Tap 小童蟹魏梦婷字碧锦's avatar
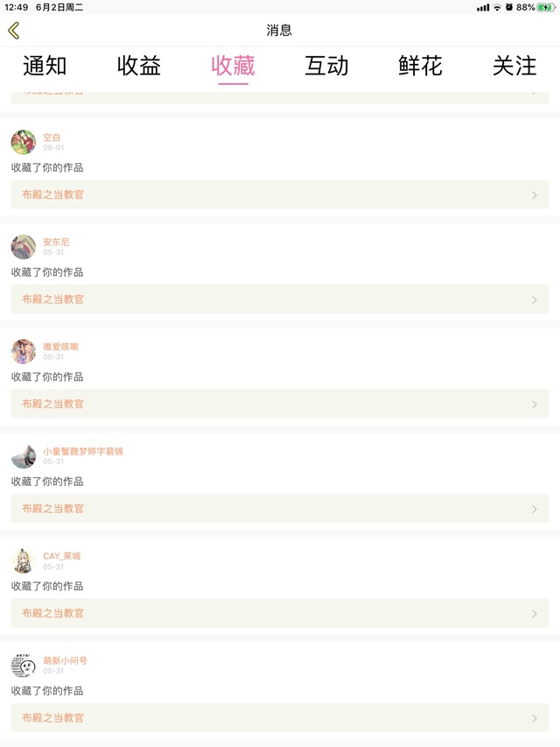This screenshot has height=747, width=560. pos(24,456)
